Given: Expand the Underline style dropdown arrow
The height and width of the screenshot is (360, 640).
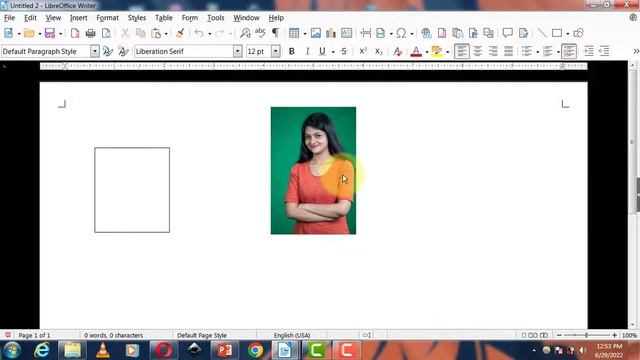Looking at the screenshot, I should coord(333,52).
